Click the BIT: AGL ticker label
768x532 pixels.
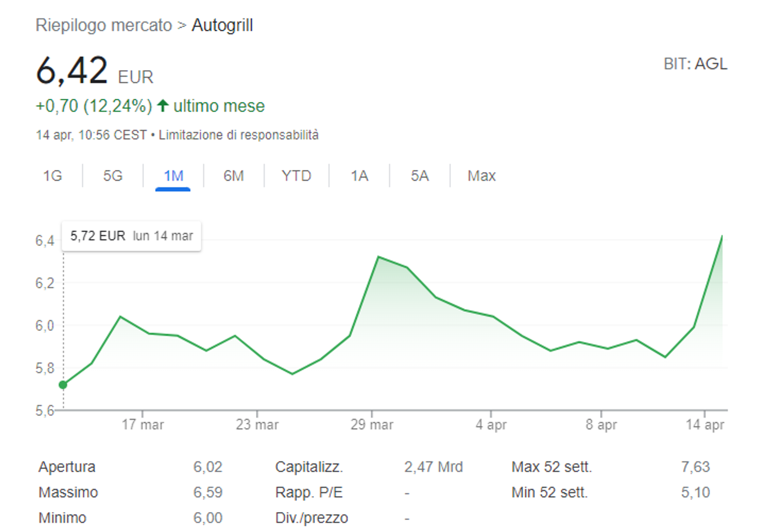[x=695, y=64]
